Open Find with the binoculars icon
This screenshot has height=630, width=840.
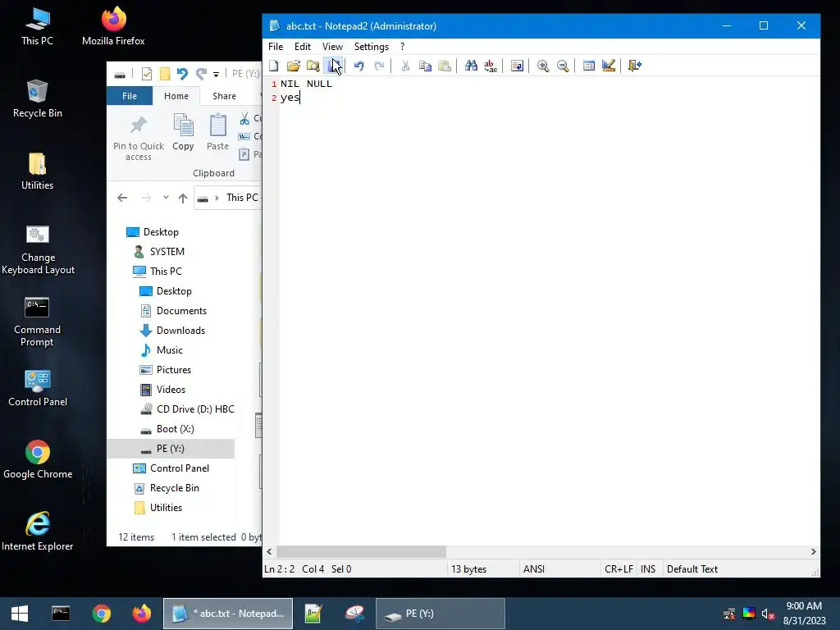coord(471,66)
